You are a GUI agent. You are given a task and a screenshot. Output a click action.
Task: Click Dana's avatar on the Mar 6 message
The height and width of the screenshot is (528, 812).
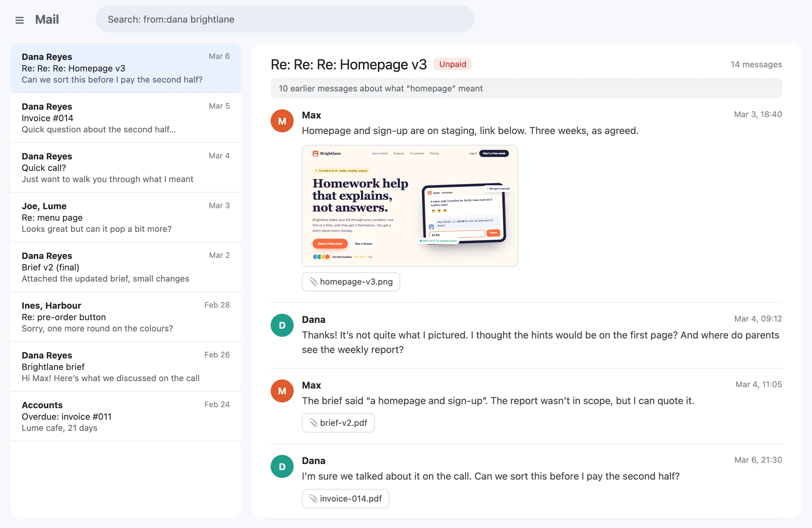point(282,466)
